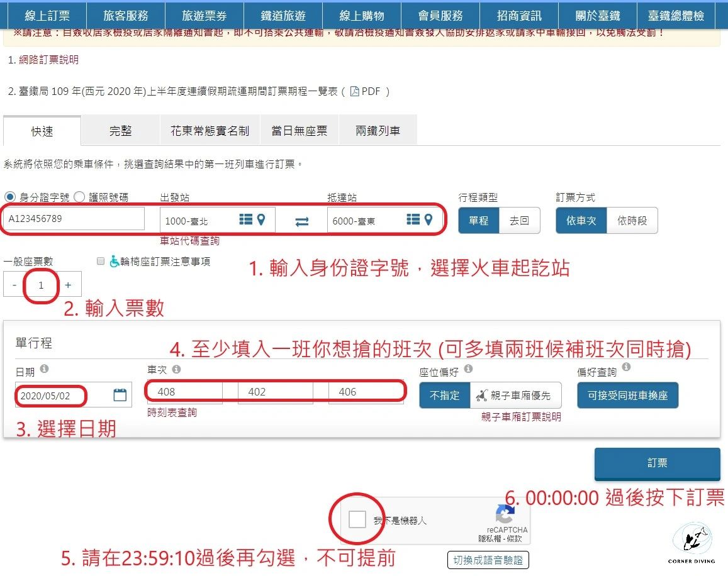Swap departure and arrival stations

coord(302,222)
